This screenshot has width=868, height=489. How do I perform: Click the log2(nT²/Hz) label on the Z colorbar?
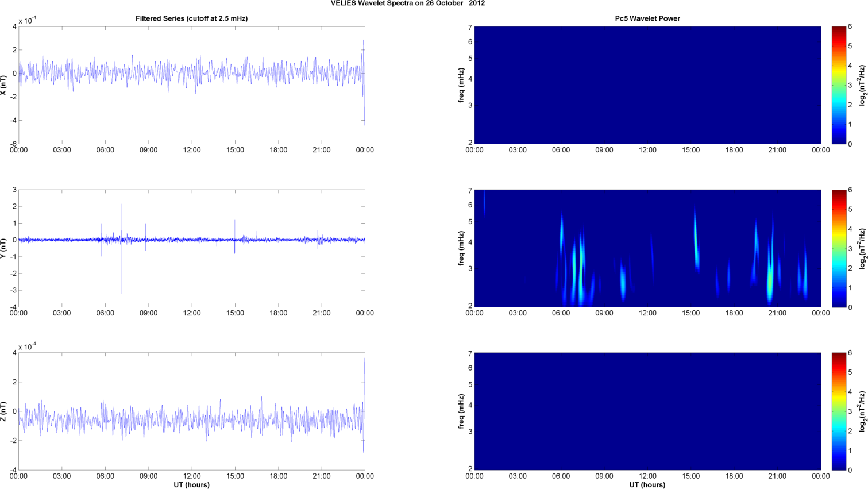[x=862, y=411]
